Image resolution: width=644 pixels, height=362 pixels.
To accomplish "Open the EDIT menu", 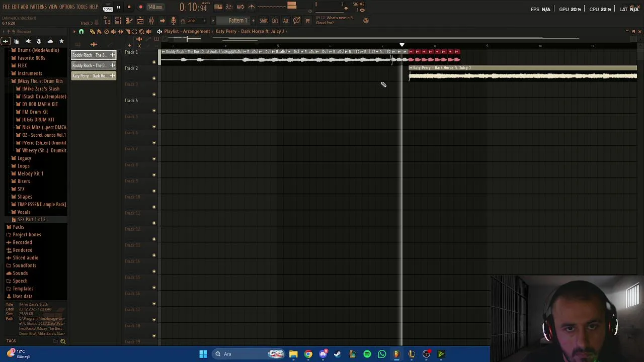I will coord(16,7).
